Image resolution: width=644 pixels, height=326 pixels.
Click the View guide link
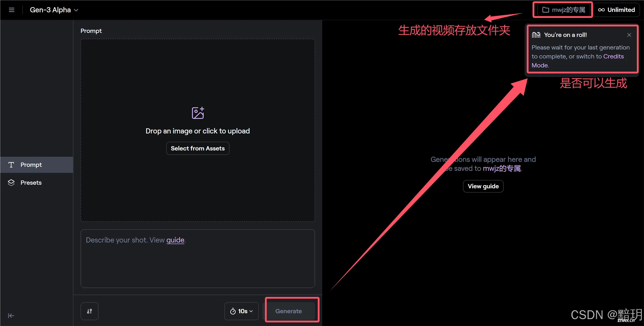tap(483, 186)
